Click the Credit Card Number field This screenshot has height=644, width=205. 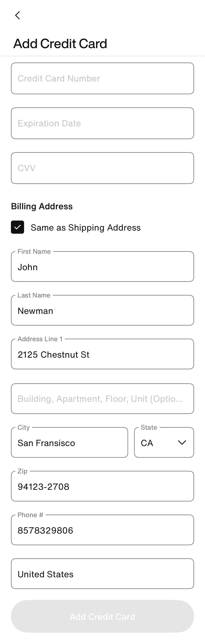click(x=102, y=78)
